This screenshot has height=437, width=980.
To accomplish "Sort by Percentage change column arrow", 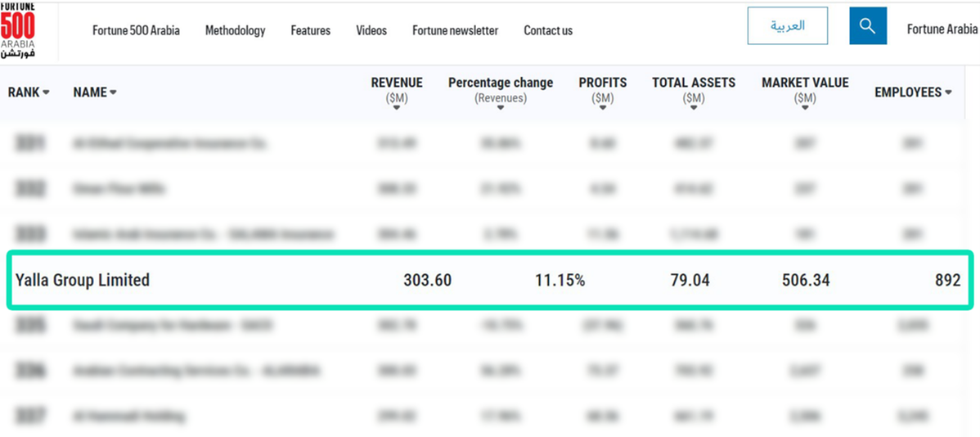I will pos(501,108).
